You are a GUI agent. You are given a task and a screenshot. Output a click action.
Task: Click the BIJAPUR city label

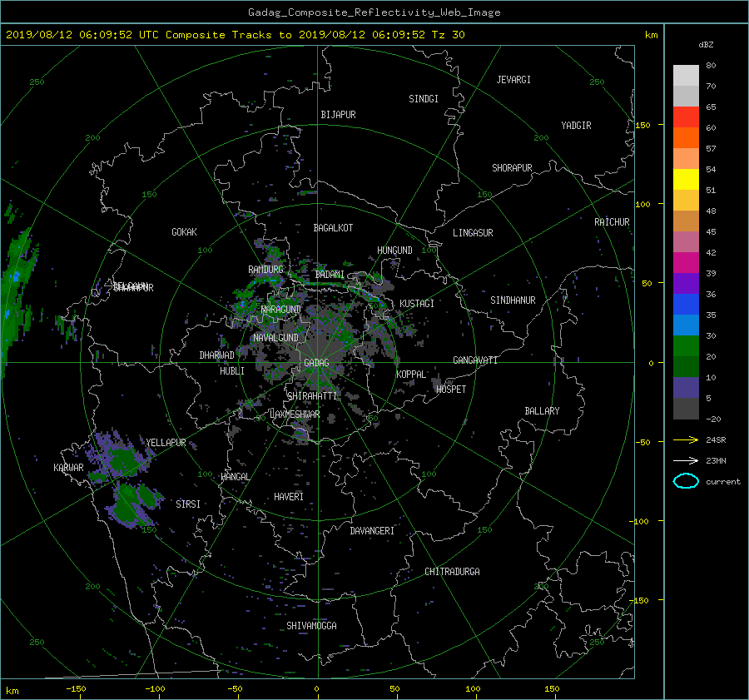tap(338, 115)
